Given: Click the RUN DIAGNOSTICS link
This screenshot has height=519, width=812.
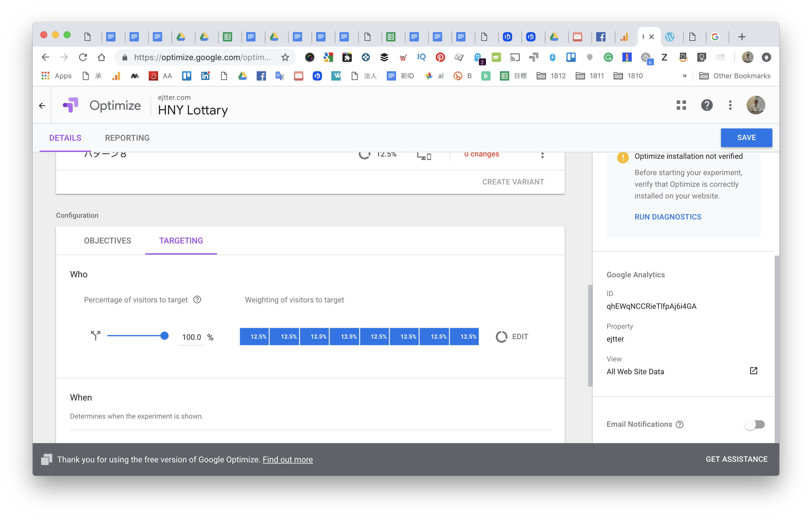Looking at the screenshot, I should [x=668, y=217].
